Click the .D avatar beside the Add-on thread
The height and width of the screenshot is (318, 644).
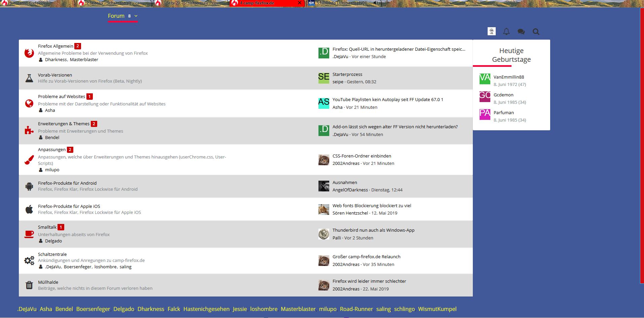click(x=324, y=131)
